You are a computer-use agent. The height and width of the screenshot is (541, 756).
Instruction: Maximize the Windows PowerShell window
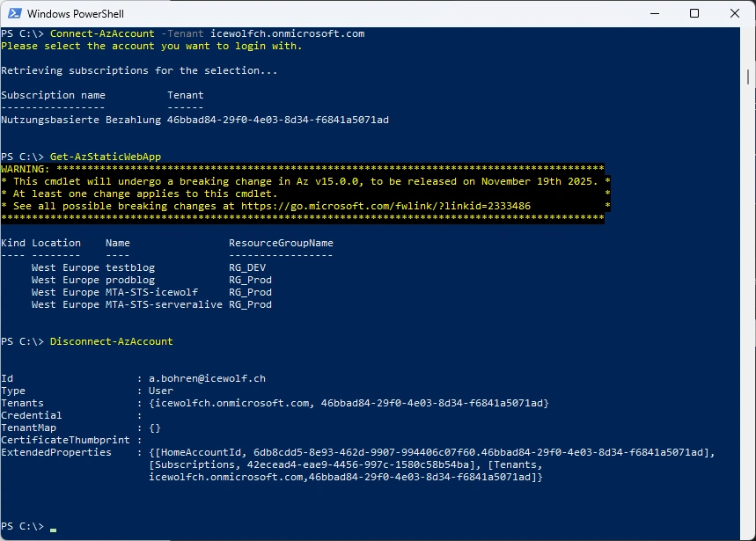click(x=694, y=13)
